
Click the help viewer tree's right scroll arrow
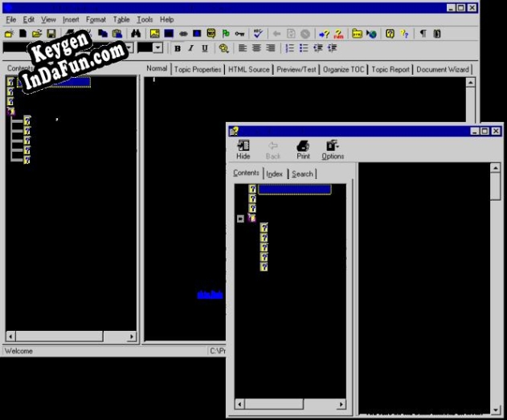(341, 404)
